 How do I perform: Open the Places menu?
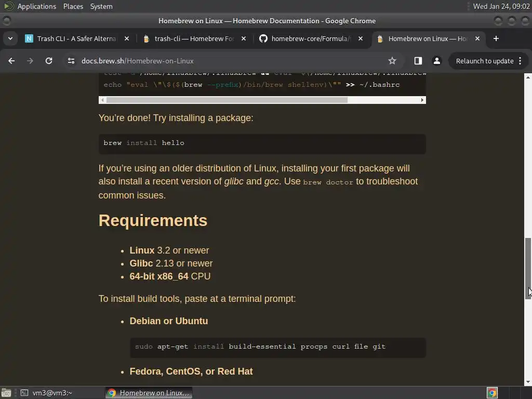pos(73,6)
